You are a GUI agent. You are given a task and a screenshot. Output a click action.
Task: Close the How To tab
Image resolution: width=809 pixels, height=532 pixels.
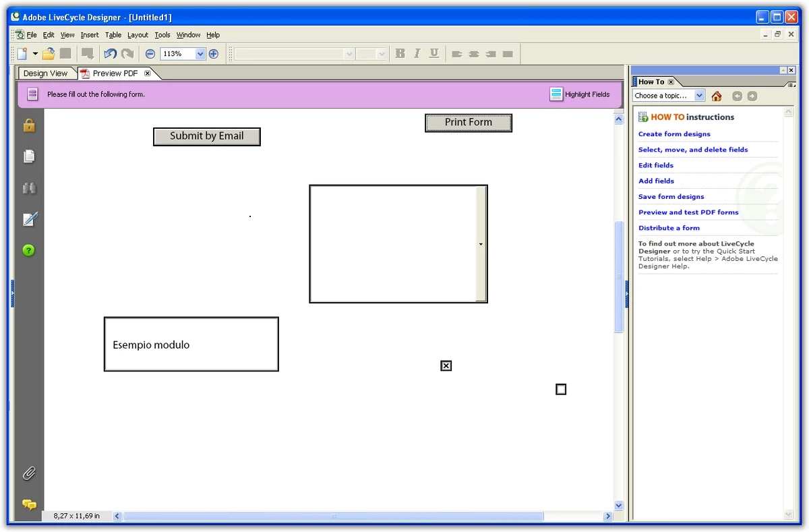coord(671,82)
